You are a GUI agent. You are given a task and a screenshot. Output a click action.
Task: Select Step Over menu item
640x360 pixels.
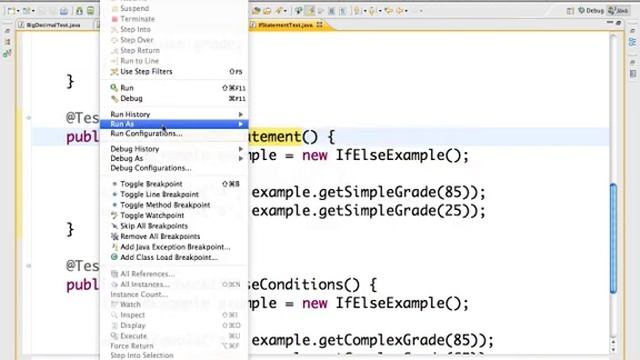click(174, 40)
